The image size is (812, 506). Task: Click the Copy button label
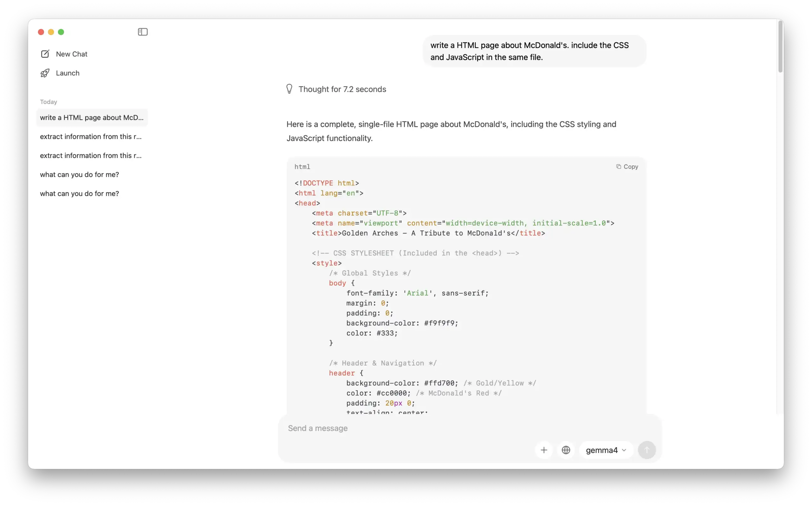pos(631,167)
